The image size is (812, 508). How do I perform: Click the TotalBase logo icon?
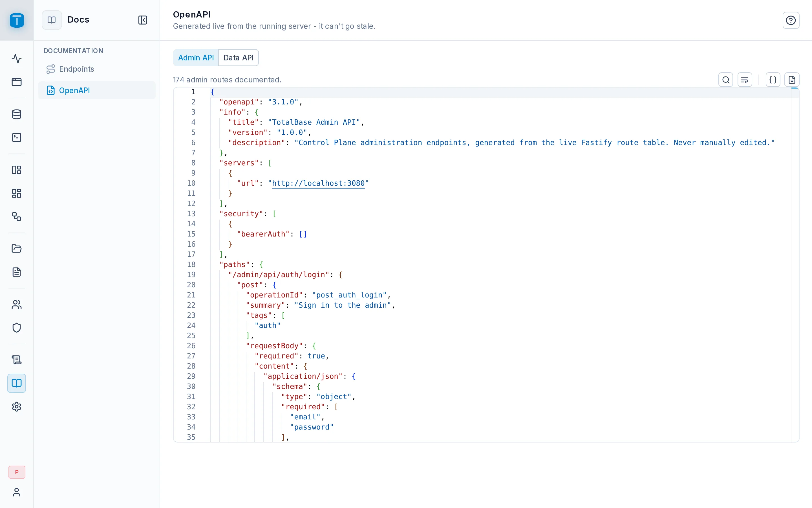tap(17, 20)
